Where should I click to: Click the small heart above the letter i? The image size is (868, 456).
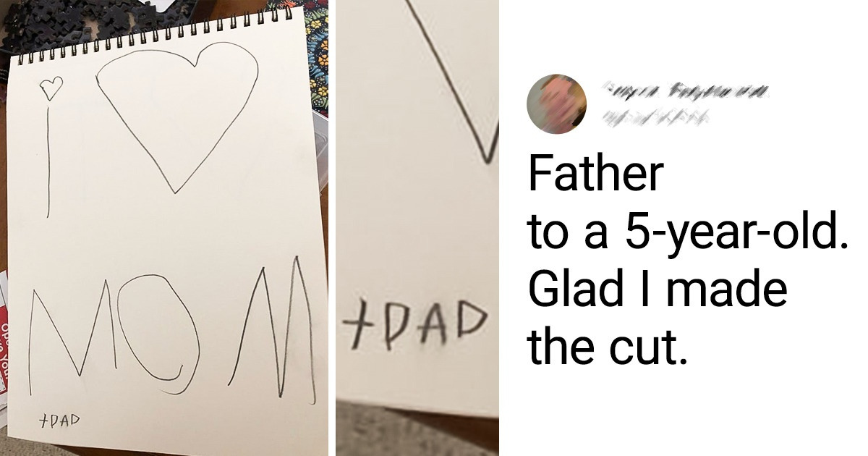51,88
